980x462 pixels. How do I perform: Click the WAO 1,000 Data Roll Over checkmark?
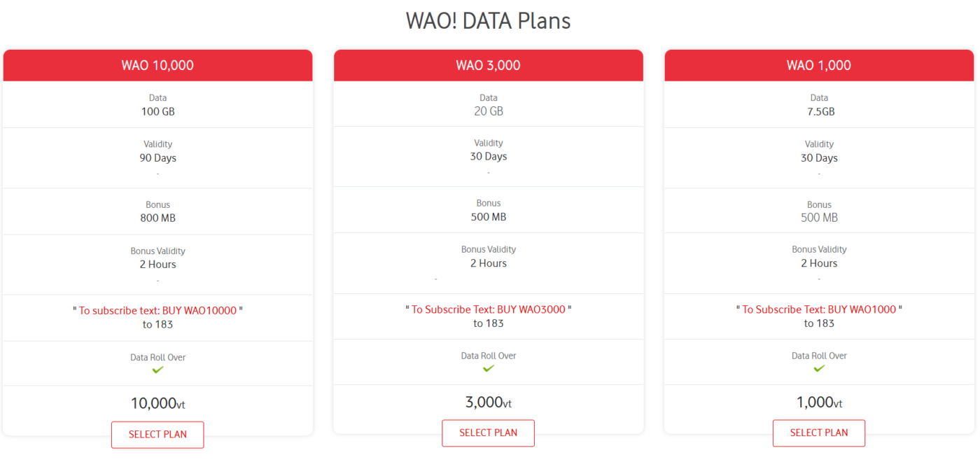point(819,368)
